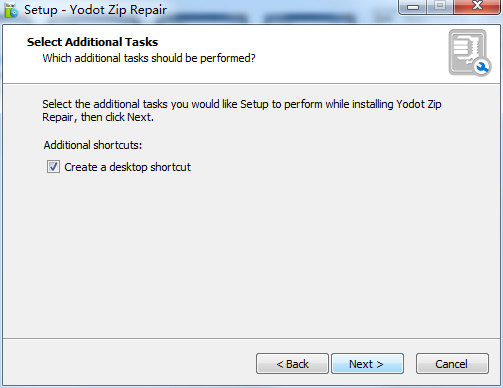Click 'Which additional tasks should be performed?' text
The width and height of the screenshot is (503, 388).
click(x=149, y=58)
